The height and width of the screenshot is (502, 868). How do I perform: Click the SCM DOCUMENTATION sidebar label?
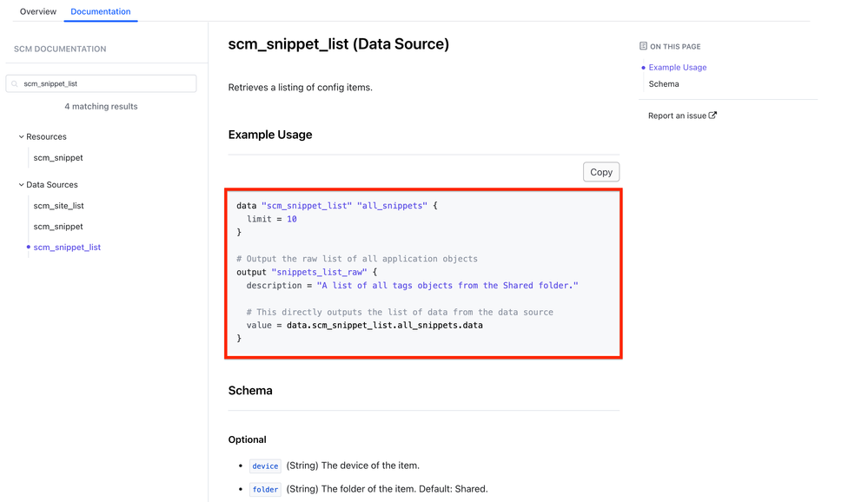60,49
